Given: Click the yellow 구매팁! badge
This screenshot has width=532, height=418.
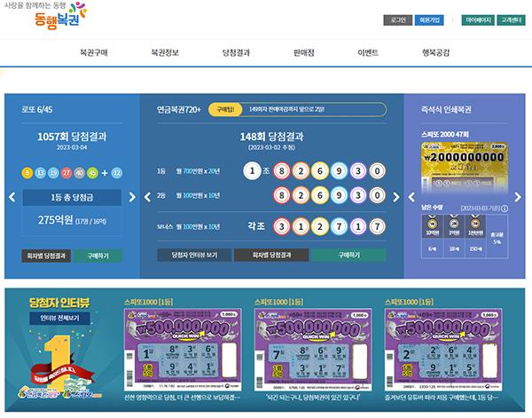Looking at the screenshot, I should point(225,109).
